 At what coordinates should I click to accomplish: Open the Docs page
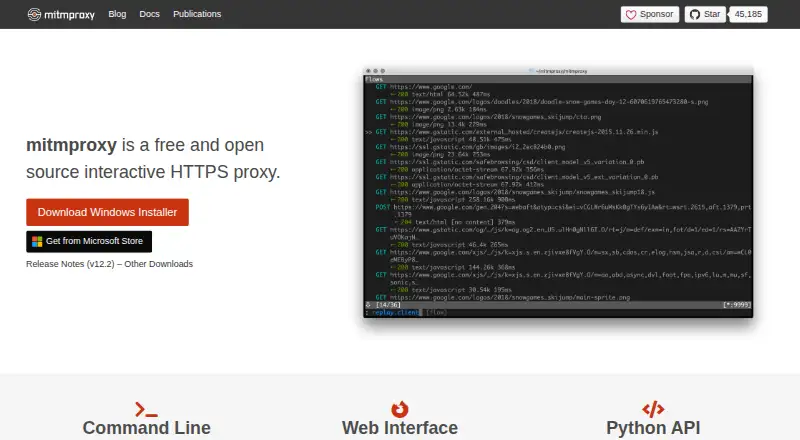tap(149, 14)
